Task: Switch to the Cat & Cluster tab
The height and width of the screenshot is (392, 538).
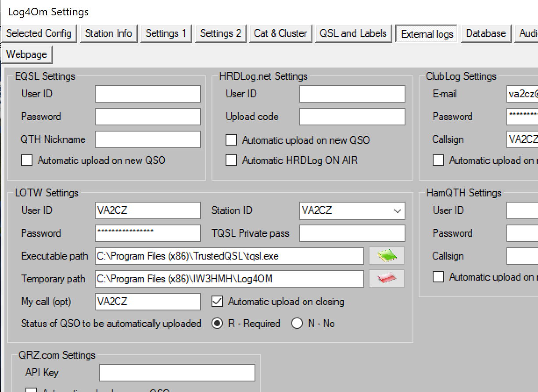Action: [281, 33]
